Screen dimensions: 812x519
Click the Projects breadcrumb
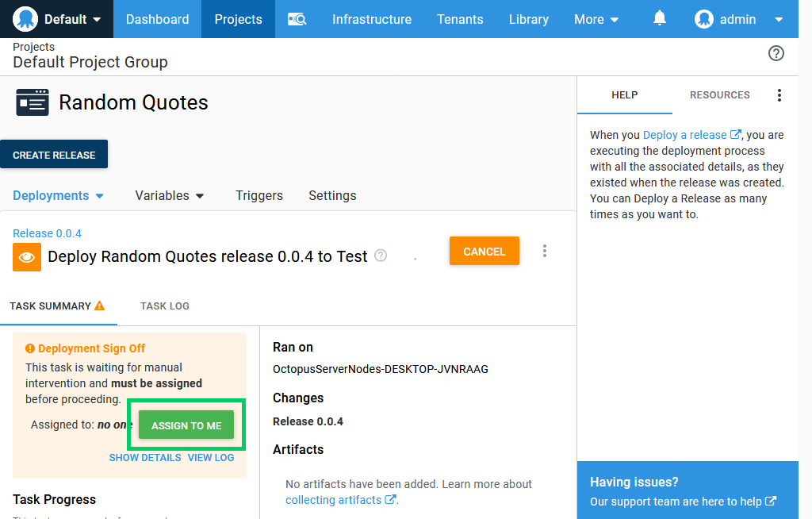tap(33, 47)
